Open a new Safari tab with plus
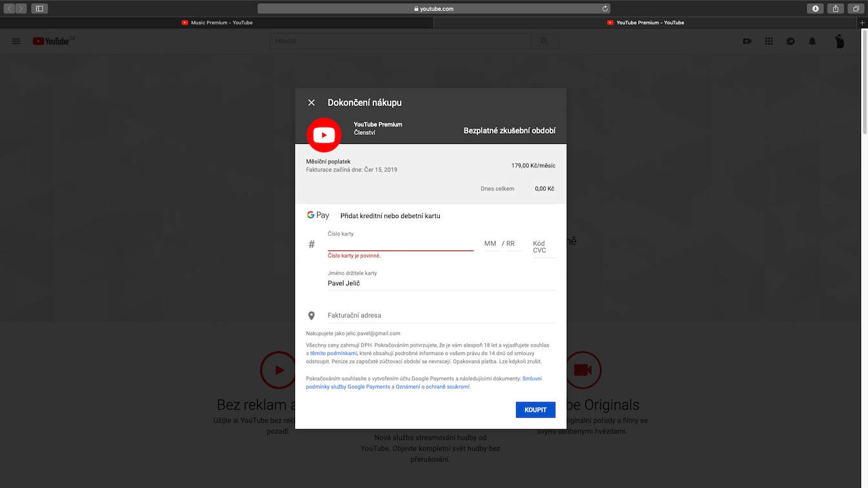This screenshot has height=488, width=868. pyautogui.click(x=862, y=23)
